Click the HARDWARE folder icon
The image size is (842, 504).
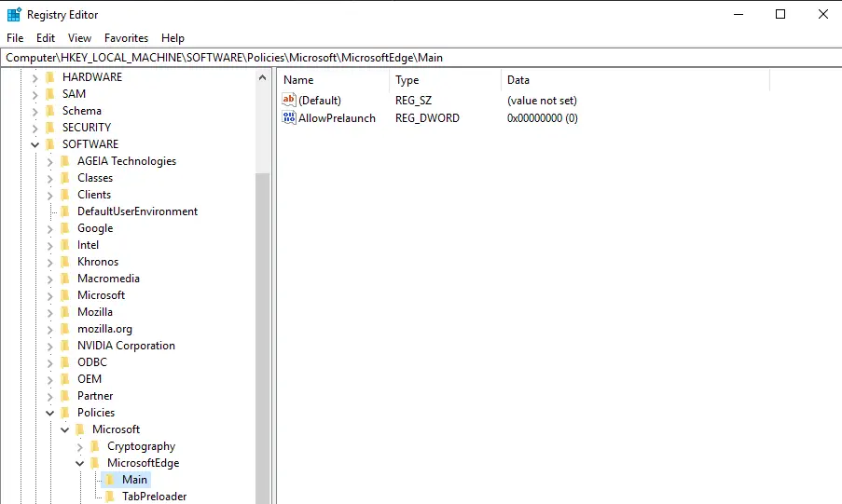pyautogui.click(x=50, y=77)
